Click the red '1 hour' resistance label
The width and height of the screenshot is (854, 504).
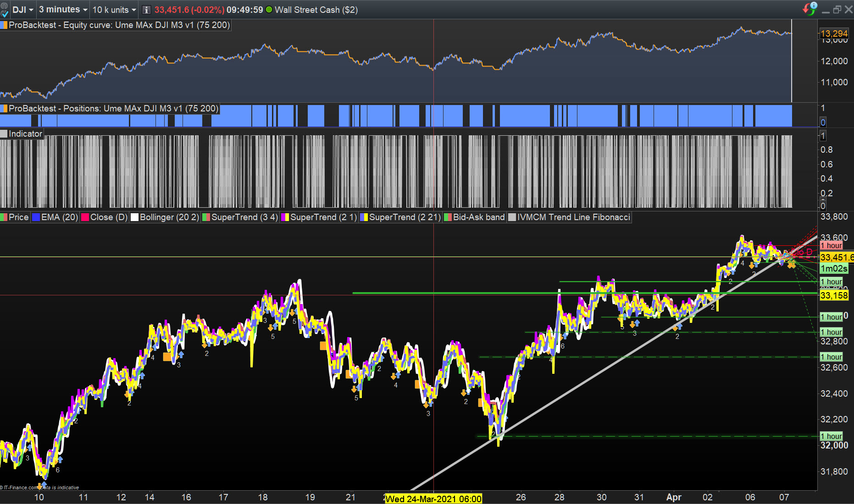point(831,246)
